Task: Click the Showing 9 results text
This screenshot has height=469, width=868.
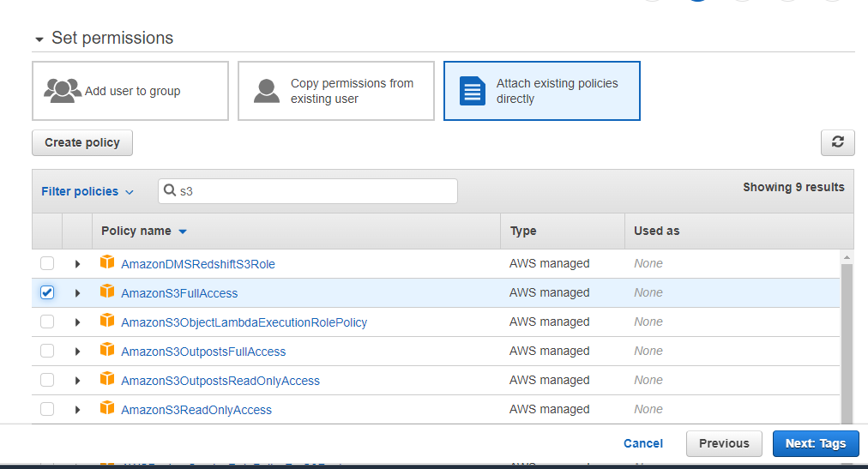Action: (x=793, y=187)
